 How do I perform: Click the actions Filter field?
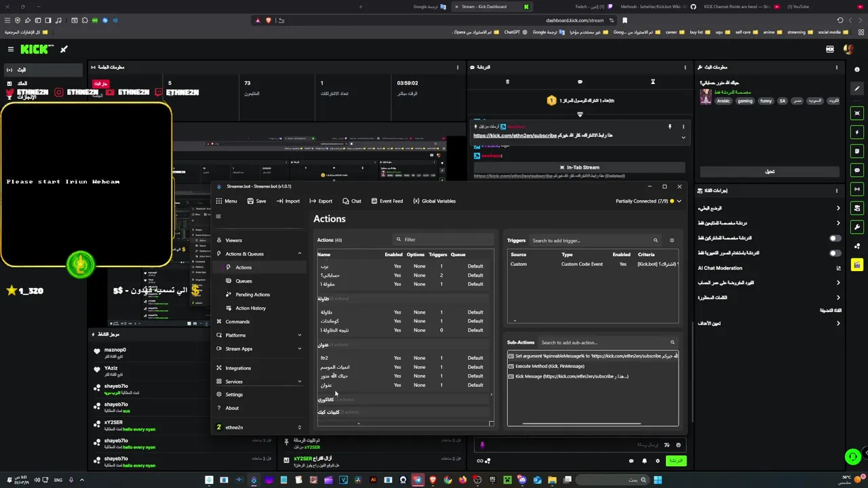click(x=444, y=239)
